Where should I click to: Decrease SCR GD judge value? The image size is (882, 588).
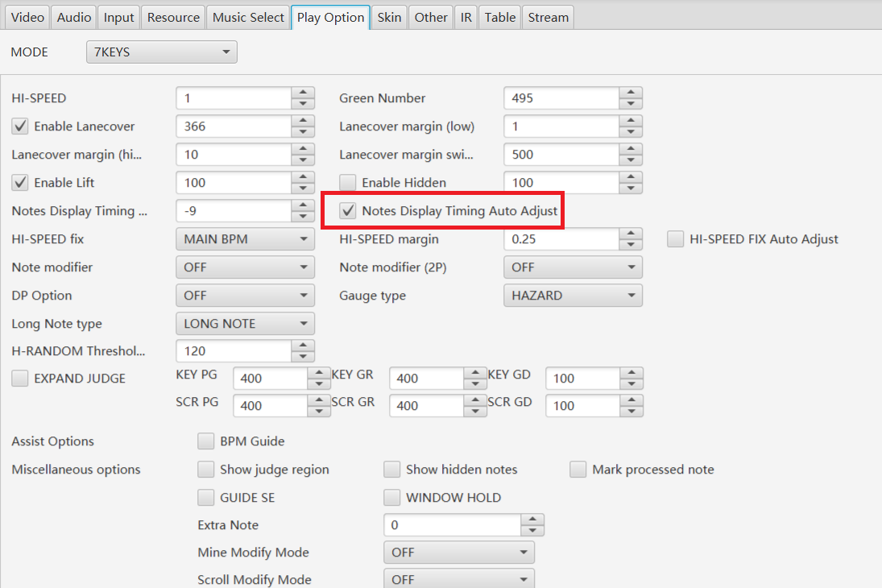631,412
